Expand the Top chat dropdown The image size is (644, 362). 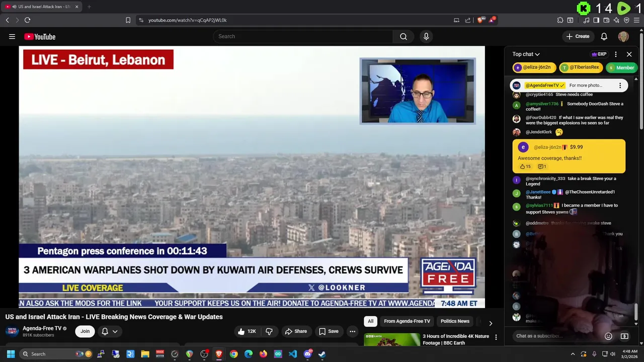(x=526, y=54)
